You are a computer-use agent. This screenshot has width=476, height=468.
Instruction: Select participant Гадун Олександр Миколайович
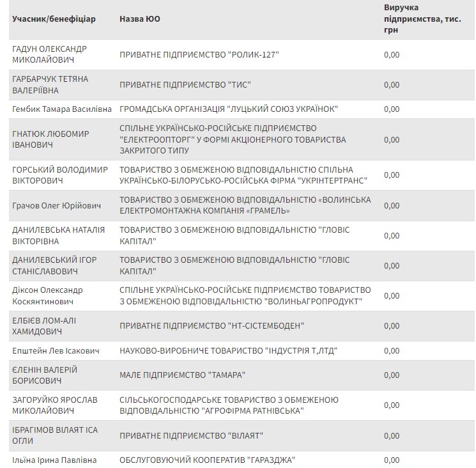tap(50, 54)
